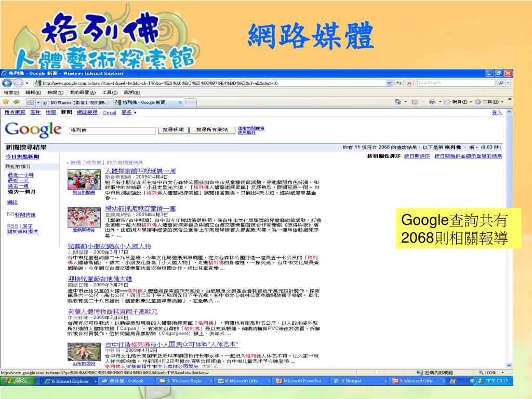532x399 pixels.
Task: Open thumbnail for 婦幼節抓泥鰍百童擠一團 article
Action: pyautogui.click(x=84, y=217)
